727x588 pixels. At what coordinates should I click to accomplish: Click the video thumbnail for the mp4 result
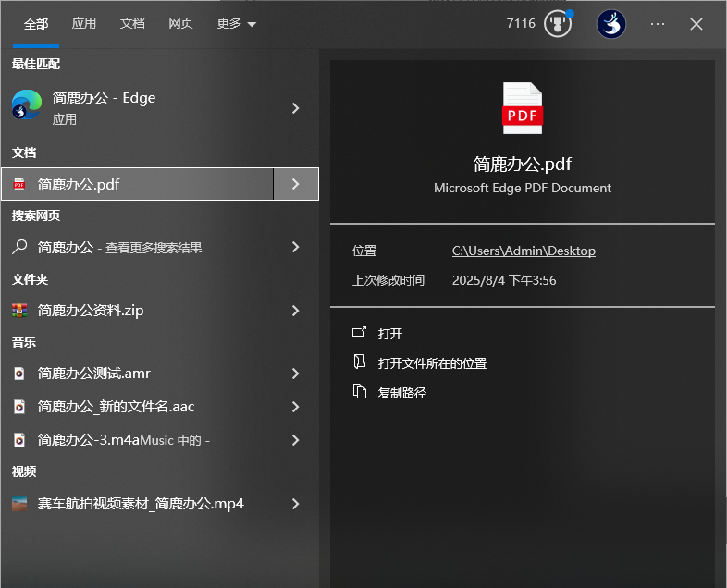click(19, 504)
